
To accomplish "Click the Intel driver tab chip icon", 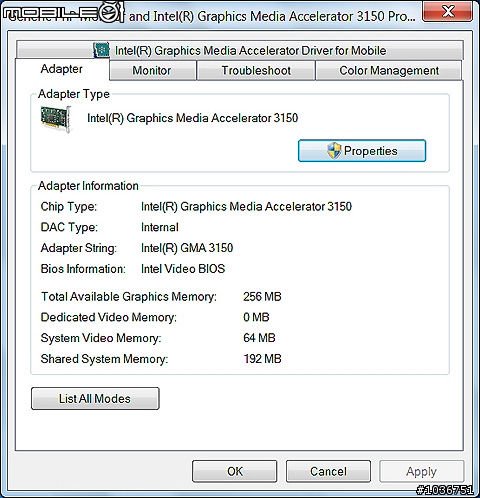I will click(101, 50).
